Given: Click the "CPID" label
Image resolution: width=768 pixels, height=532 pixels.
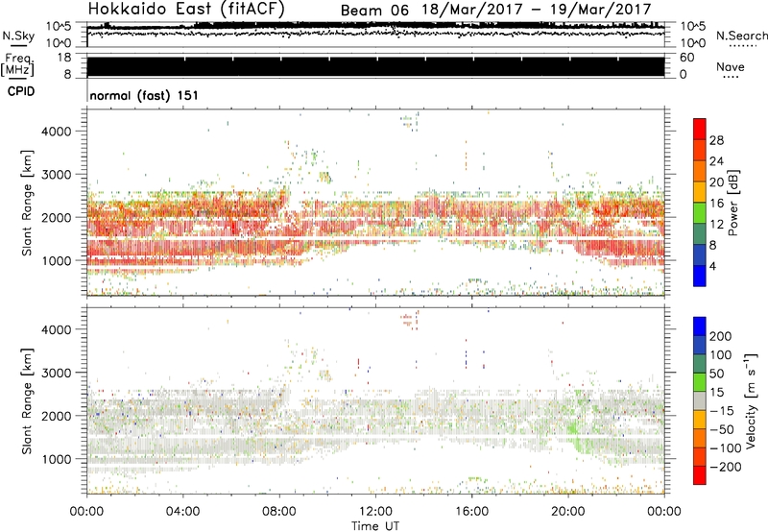Looking at the screenshot, I should [x=21, y=91].
